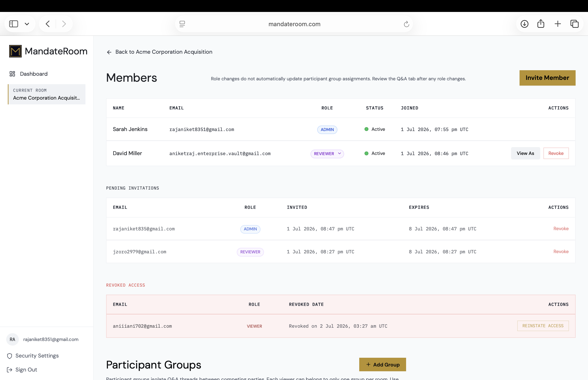Click the rajaniket835@gmail.com pending email

[144, 229]
